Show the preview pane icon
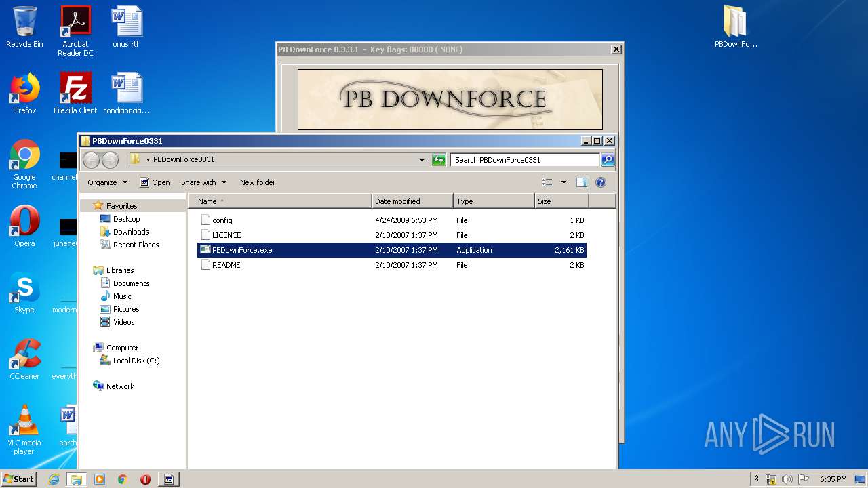Screen dimensions: 868x488 click(x=581, y=182)
